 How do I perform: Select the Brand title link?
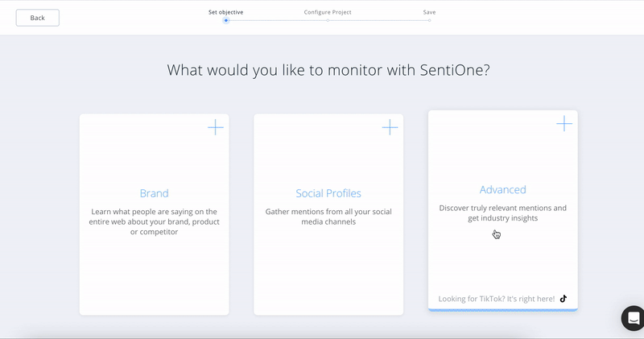point(154,193)
